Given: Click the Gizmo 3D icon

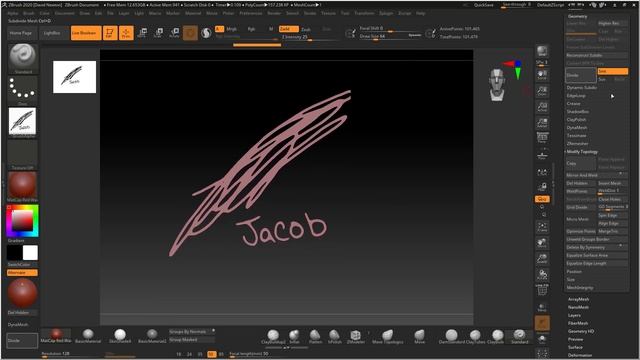Looking at the screenshot, I should pyautogui.click(x=190, y=33).
